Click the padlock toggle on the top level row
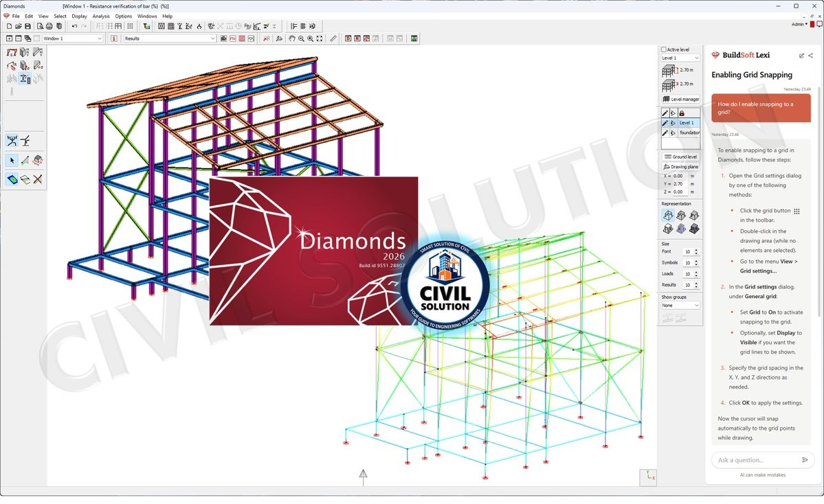This screenshot has height=504, width=824. [682, 113]
